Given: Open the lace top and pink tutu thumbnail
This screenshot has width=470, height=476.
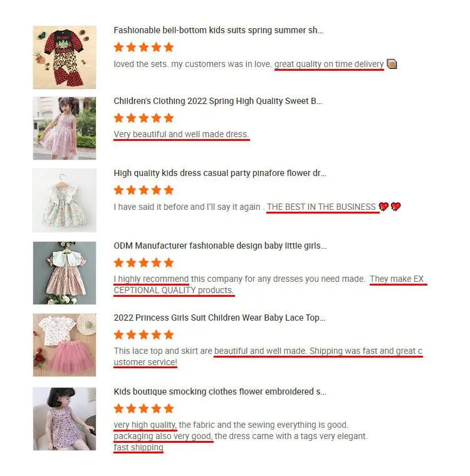Looking at the screenshot, I should coord(65,345).
